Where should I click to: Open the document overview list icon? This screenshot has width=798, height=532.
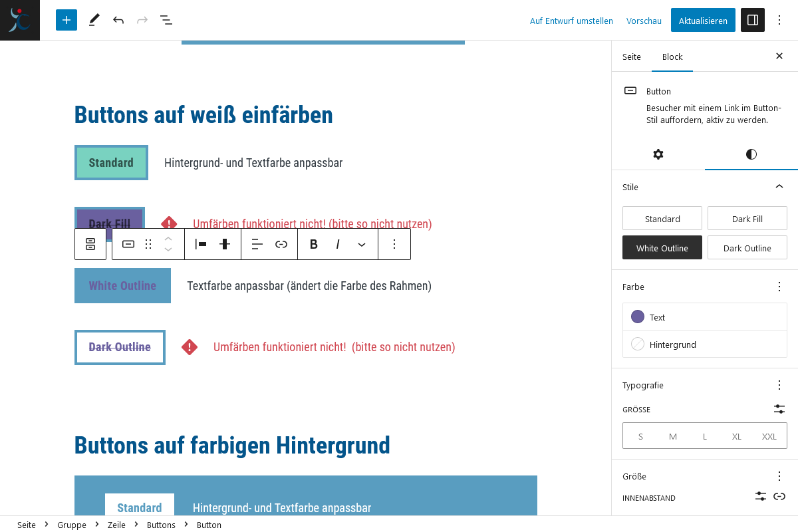click(x=166, y=20)
